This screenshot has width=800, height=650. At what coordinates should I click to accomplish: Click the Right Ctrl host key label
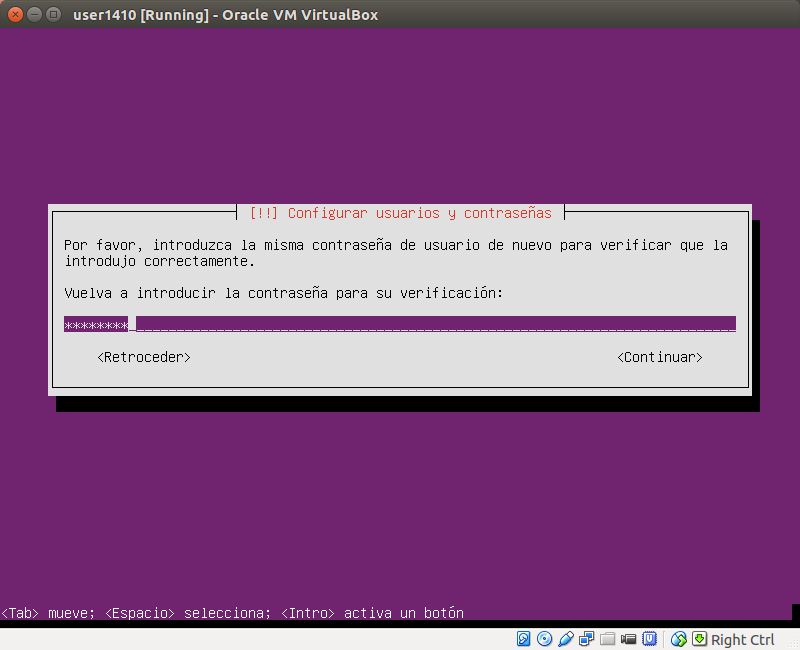coord(743,639)
